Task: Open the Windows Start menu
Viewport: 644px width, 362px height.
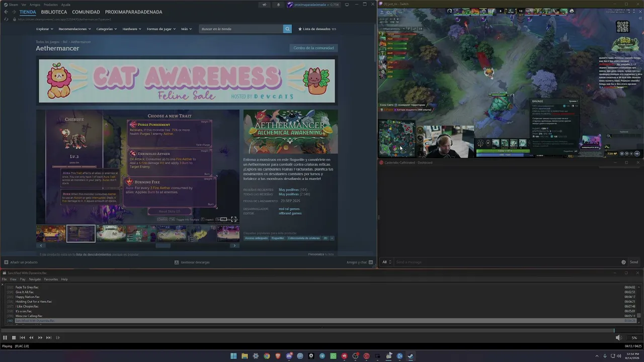Action: pyautogui.click(x=233, y=356)
